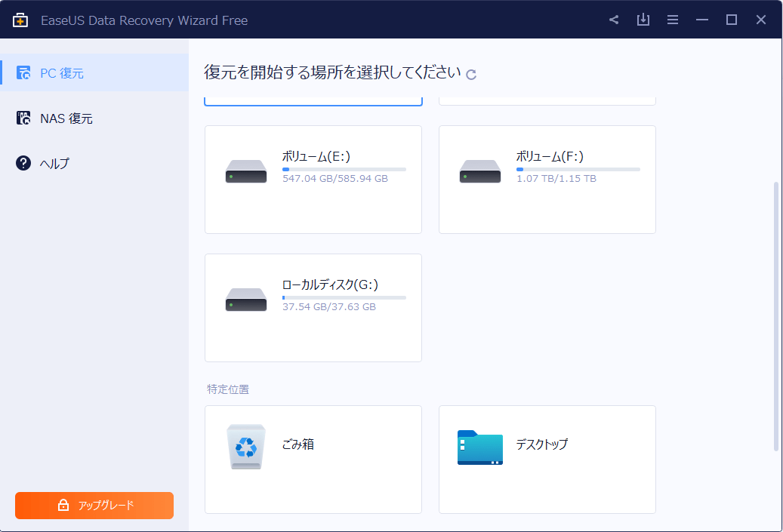Screen dimensions: 783x532
Task: Click the refresh icon beside the heading
Action: (471, 75)
